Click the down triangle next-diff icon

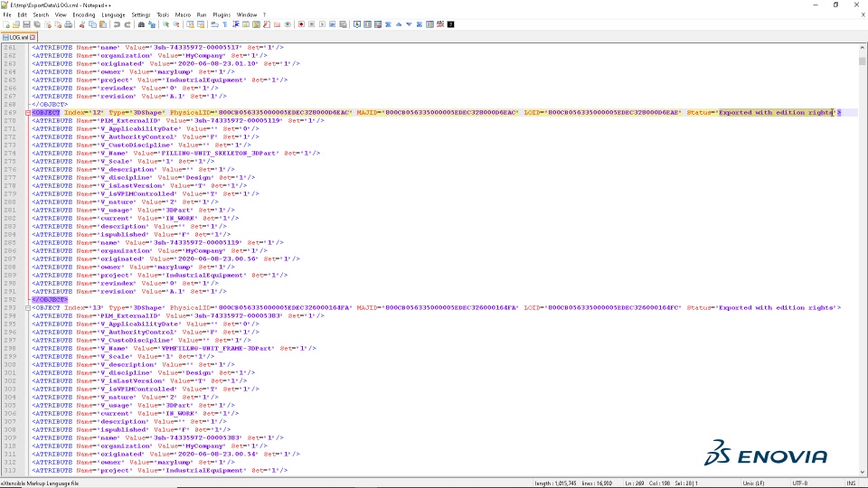click(x=409, y=24)
